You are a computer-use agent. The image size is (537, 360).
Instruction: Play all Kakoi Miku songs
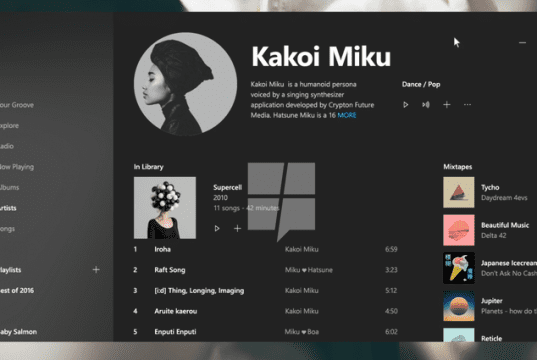(x=405, y=105)
